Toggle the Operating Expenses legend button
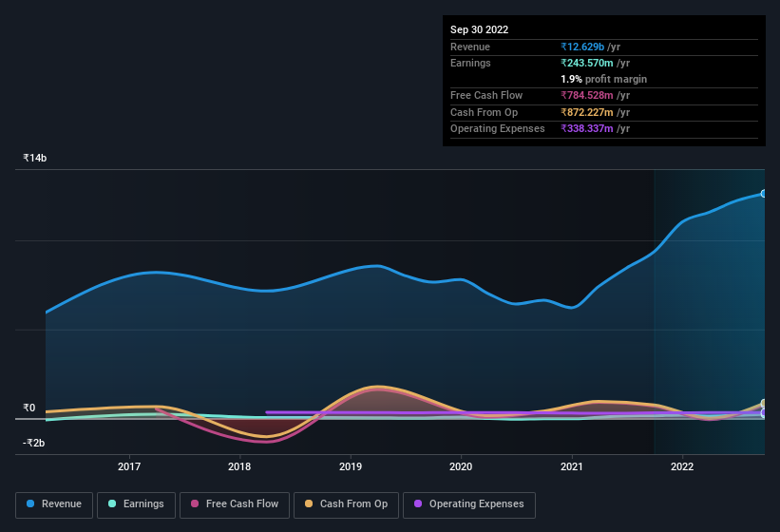The height and width of the screenshot is (532, 780). click(x=468, y=504)
